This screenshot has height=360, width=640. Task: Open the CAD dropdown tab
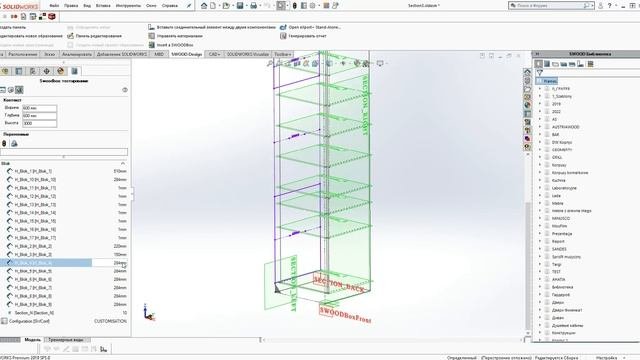(x=214, y=54)
